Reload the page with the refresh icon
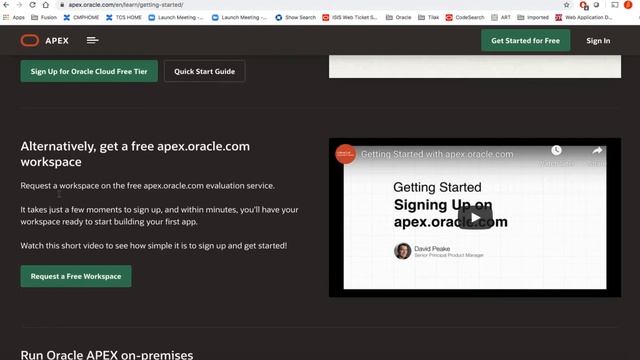 pos(32,5)
